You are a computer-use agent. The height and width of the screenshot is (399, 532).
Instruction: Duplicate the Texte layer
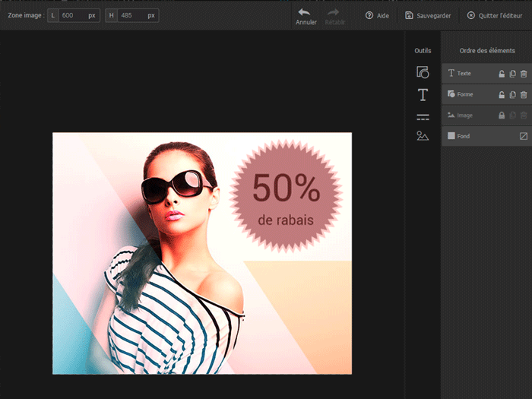512,74
